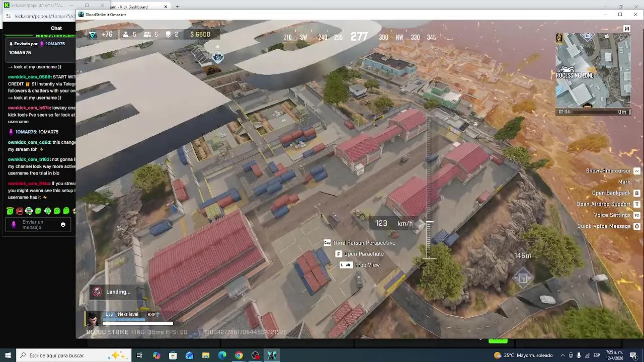Click the BloodStrike rank emblem icon
The image size is (644, 362).
tap(92, 34)
